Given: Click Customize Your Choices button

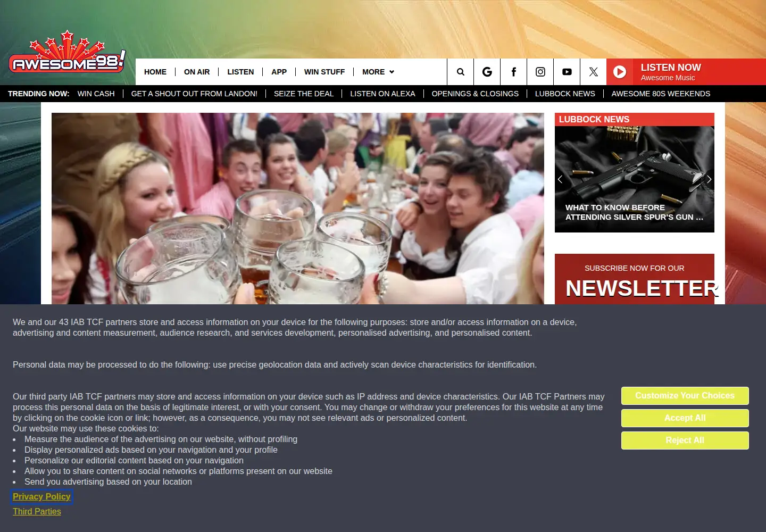Looking at the screenshot, I should coord(685,396).
